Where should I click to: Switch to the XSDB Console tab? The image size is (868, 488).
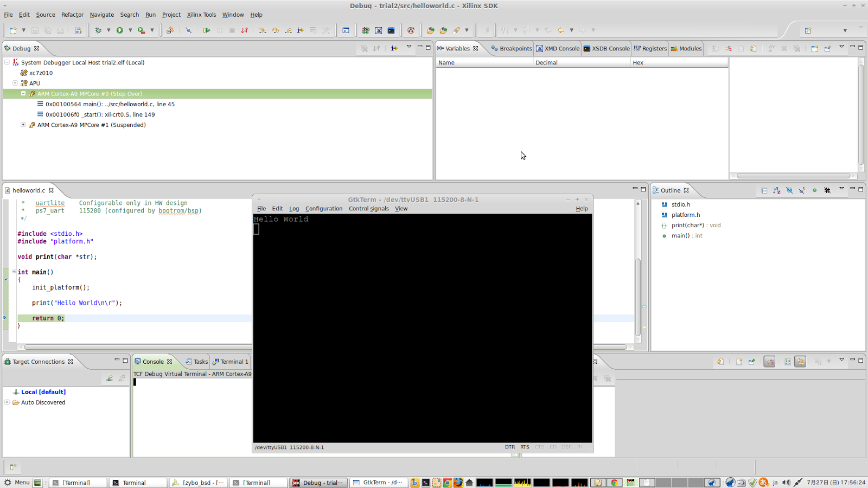click(606, 48)
